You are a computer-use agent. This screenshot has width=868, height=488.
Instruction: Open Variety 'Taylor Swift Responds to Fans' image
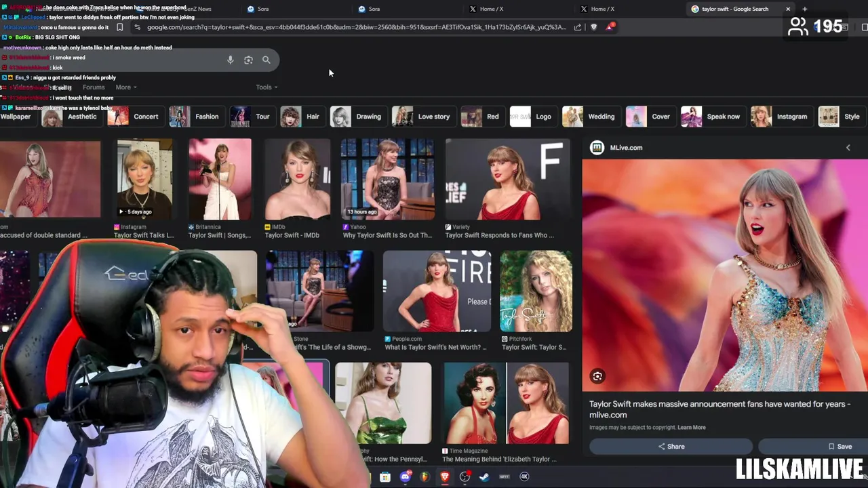click(508, 180)
